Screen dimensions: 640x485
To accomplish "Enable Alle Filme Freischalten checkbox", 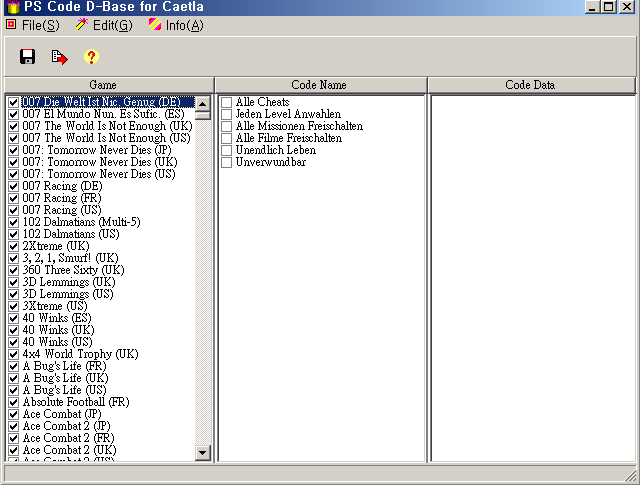I will 227,138.
